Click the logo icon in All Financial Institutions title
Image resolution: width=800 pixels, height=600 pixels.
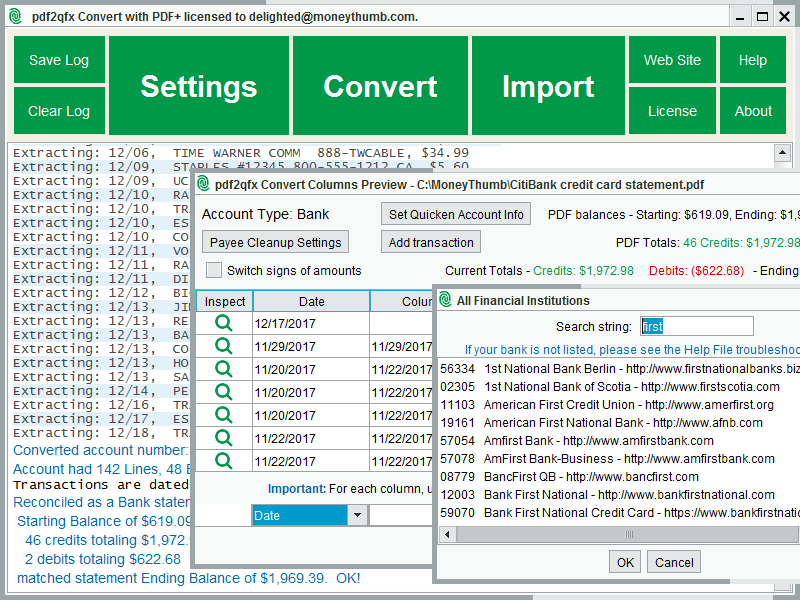coord(445,299)
